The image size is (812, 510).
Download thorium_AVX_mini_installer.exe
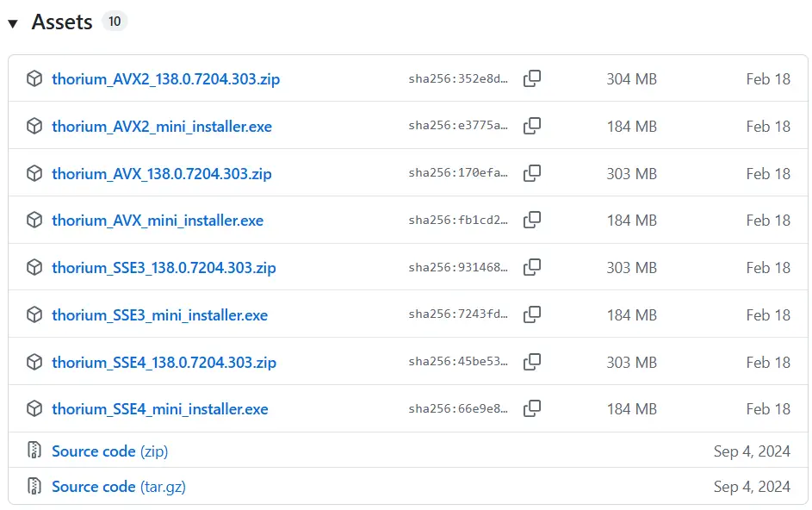point(158,221)
